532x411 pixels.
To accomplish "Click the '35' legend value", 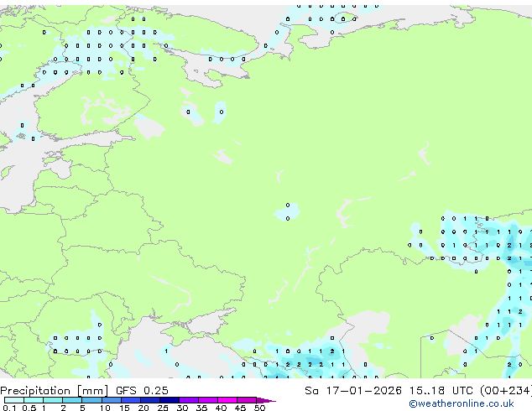I will tap(201, 408).
